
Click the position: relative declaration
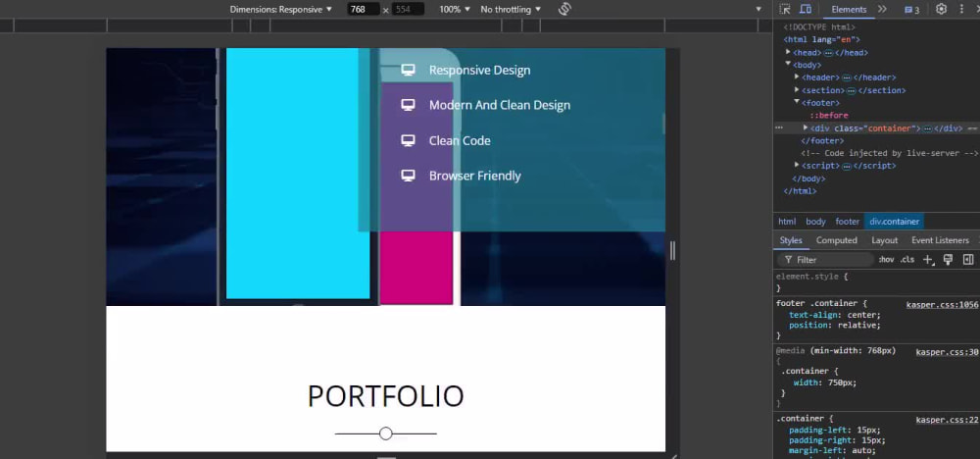click(x=834, y=326)
